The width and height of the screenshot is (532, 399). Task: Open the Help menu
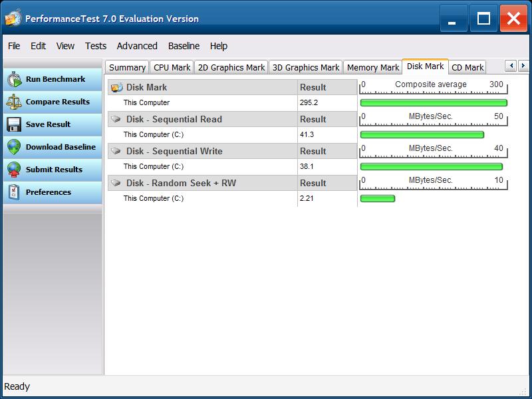pyautogui.click(x=219, y=46)
